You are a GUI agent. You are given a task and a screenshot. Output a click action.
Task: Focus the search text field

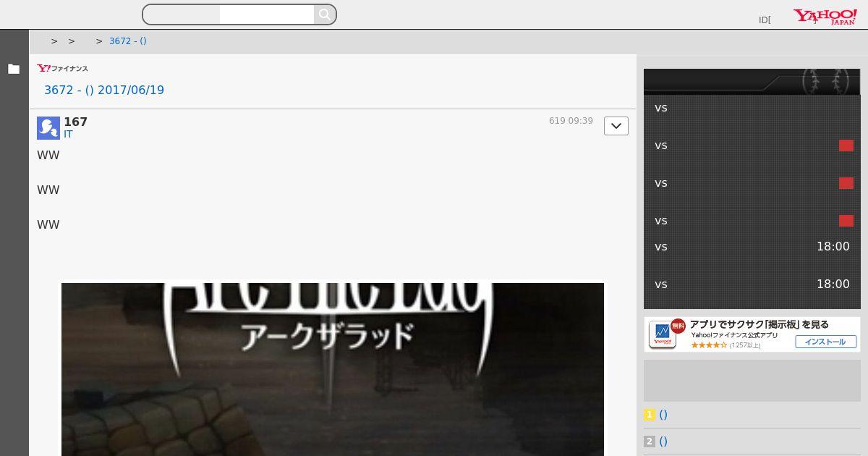[267, 14]
